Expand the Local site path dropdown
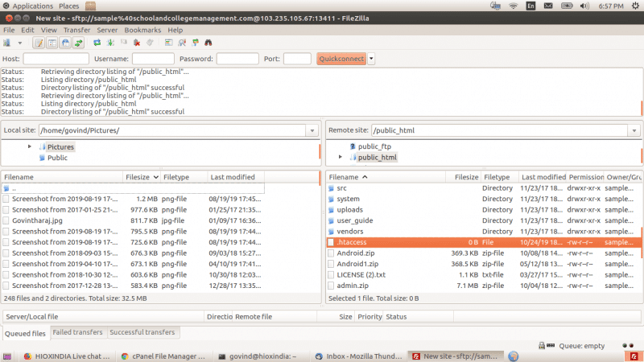This screenshot has width=644, height=362. coord(312,130)
